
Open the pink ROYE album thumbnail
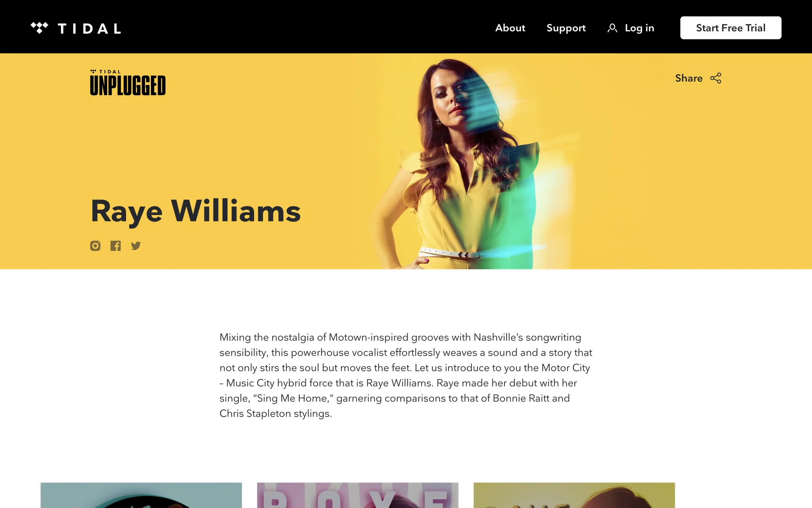[x=358, y=495]
